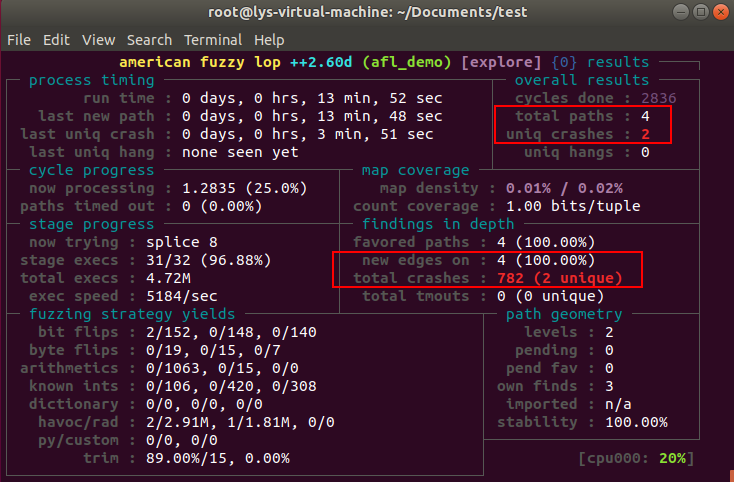Click count coverage '1.00 bits/tuple'
This screenshot has width=734, height=482.
[573, 206]
